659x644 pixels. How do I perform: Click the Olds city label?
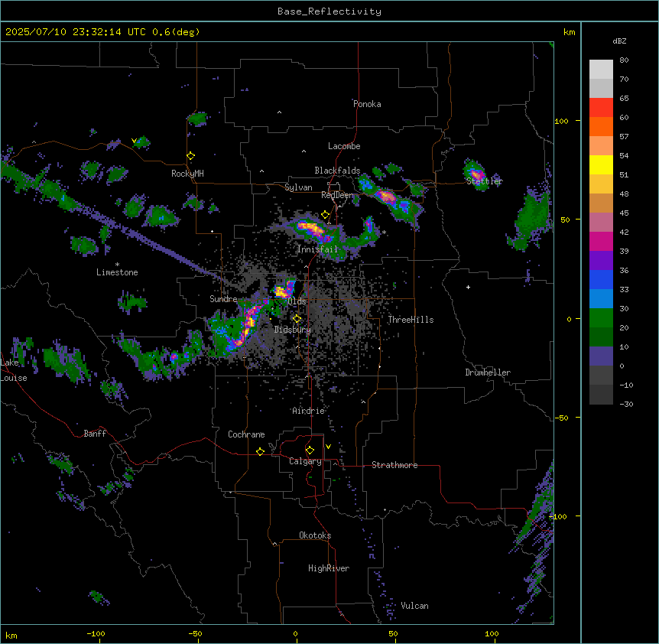(297, 301)
